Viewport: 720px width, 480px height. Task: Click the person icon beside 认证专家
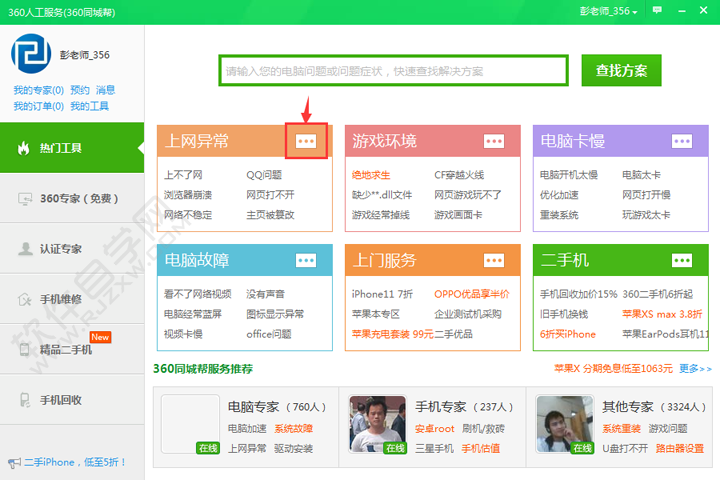[x=25, y=248]
